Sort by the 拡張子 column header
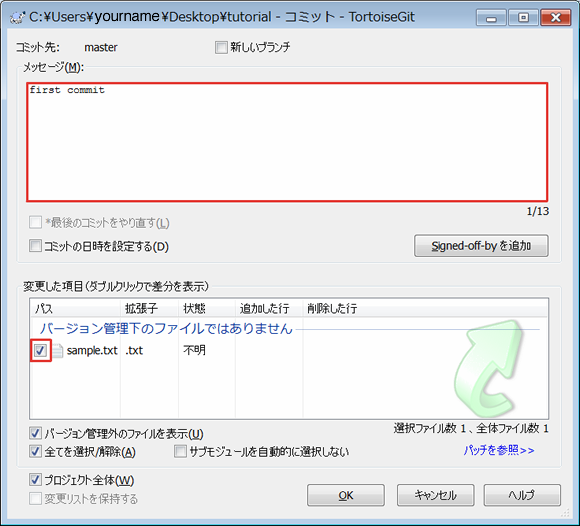The image size is (580, 526). tap(149, 308)
